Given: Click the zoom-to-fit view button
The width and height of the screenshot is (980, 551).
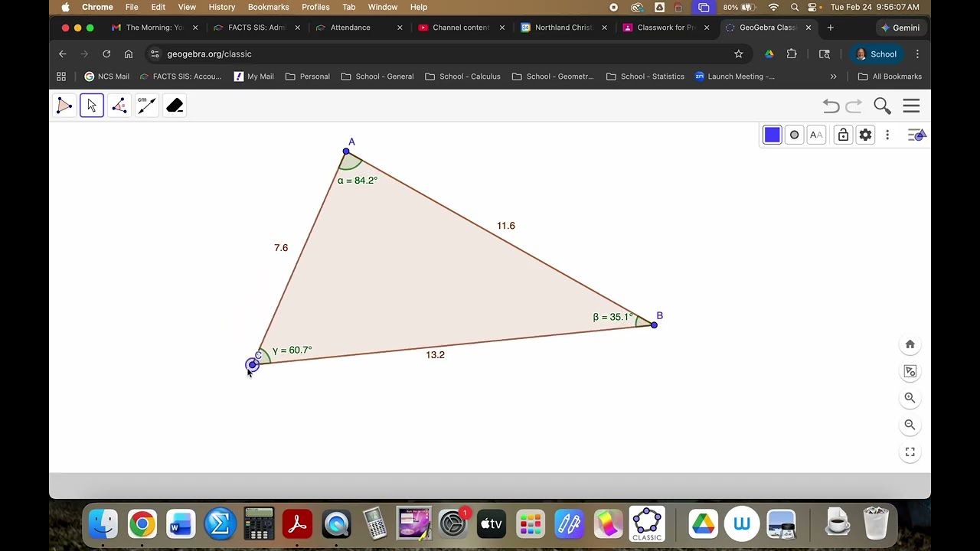Looking at the screenshot, I should 910,371.
